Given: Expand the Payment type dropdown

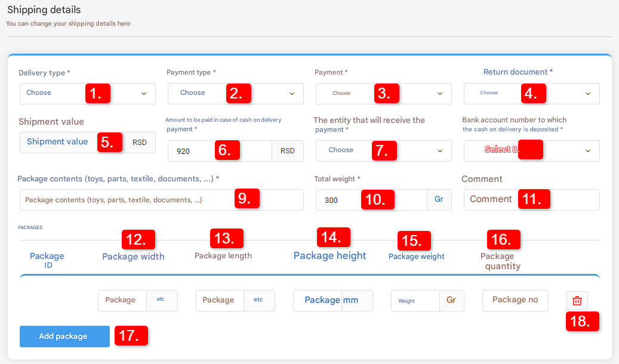Looking at the screenshot, I should pos(235,94).
